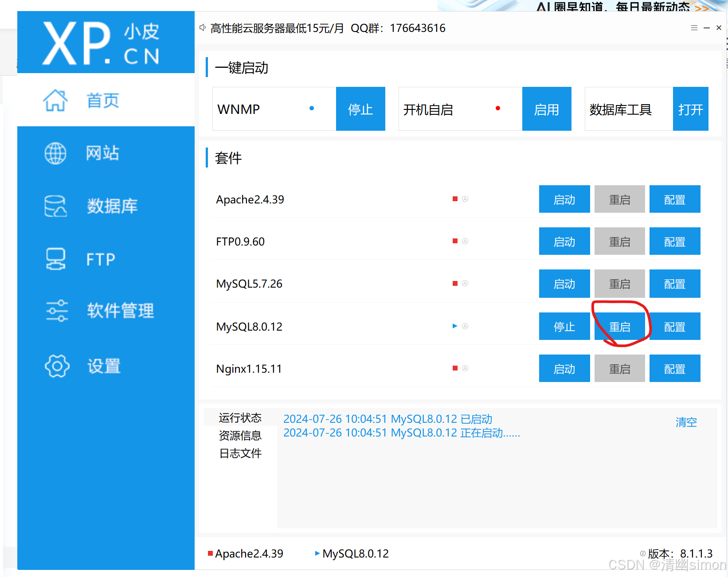
Task: Click the red stopped indicator for Apache2.4.39
Action: pos(455,199)
